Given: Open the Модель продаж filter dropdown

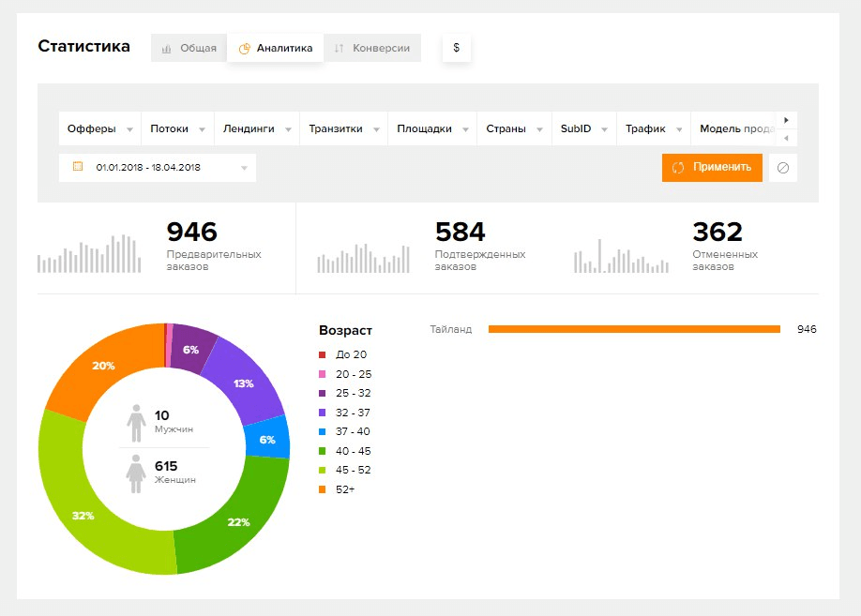Looking at the screenshot, I should pos(733,129).
